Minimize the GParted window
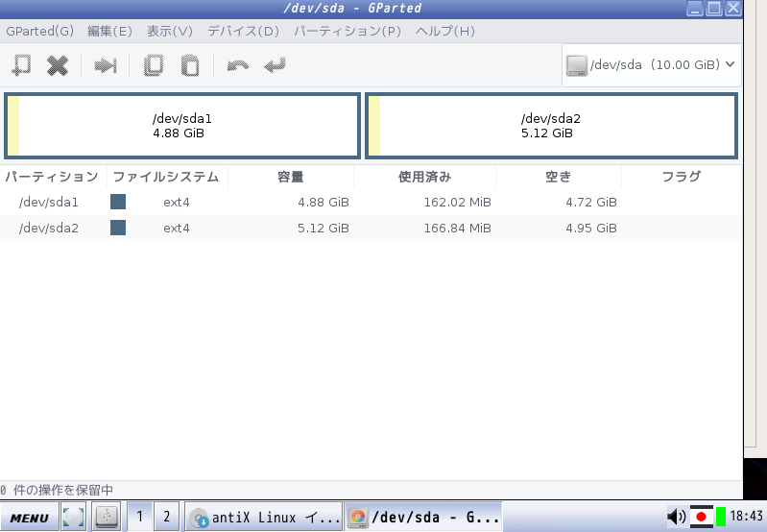This screenshot has width=767, height=532. [695, 8]
